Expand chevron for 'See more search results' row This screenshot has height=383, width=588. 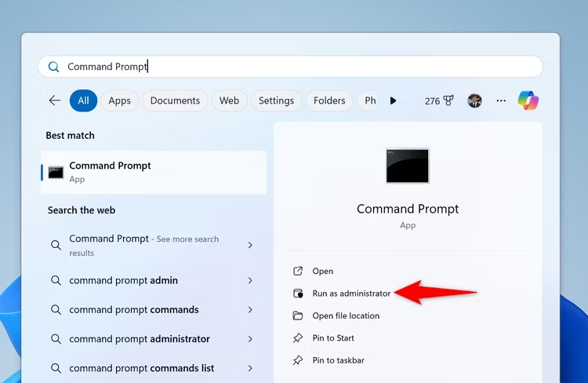250,245
